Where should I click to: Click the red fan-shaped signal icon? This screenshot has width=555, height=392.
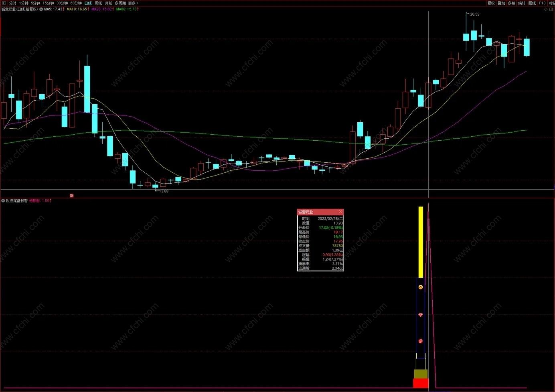(x=421, y=315)
